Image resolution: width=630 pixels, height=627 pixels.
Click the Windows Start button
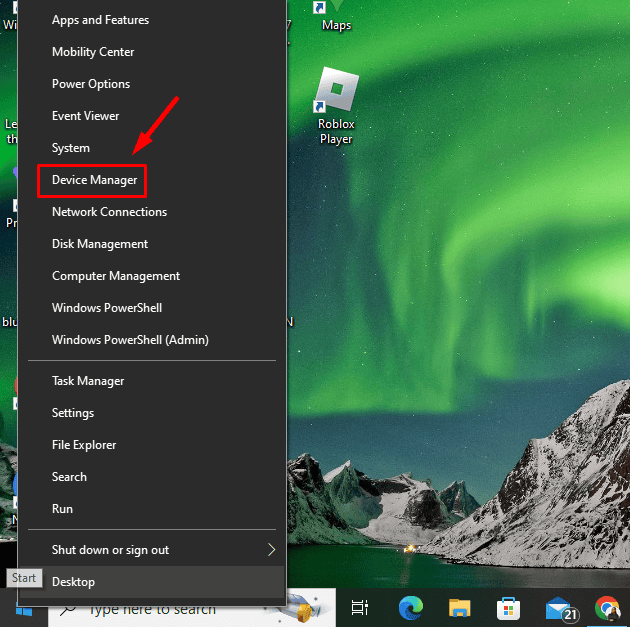[24, 609]
